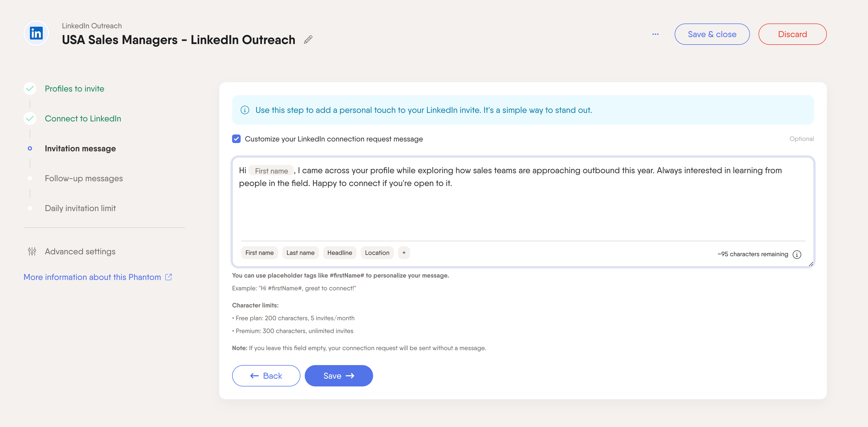Uncheck Customize your LinkedIn connection request message
This screenshot has width=868, height=427.
[x=236, y=139]
